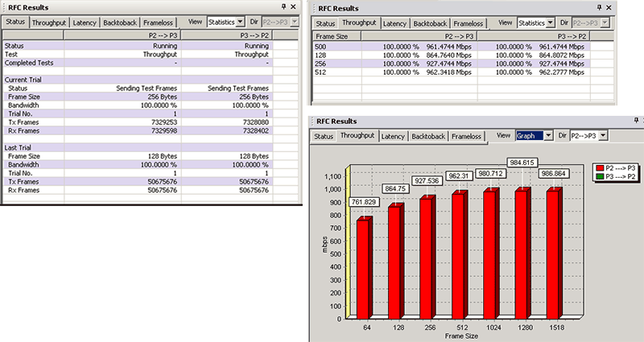Click Frame Size column header in throughput table
Screen dimensions: 644x342
click(336, 36)
